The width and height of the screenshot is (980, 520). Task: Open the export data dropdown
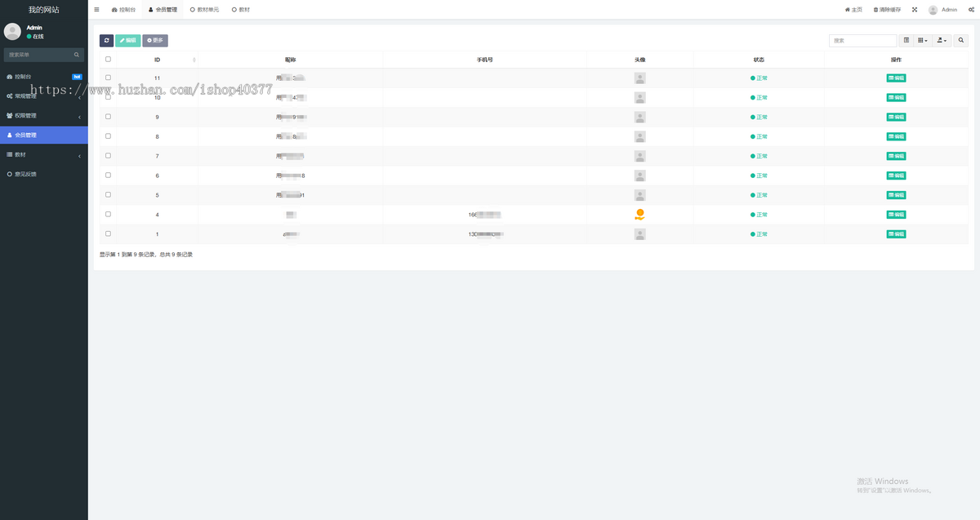point(942,40)
